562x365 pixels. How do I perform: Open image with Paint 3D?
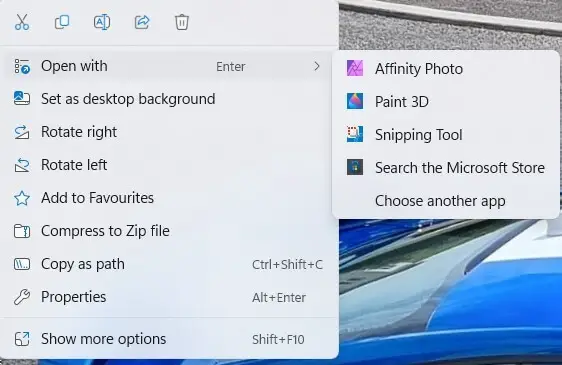(x=446, y=101)
